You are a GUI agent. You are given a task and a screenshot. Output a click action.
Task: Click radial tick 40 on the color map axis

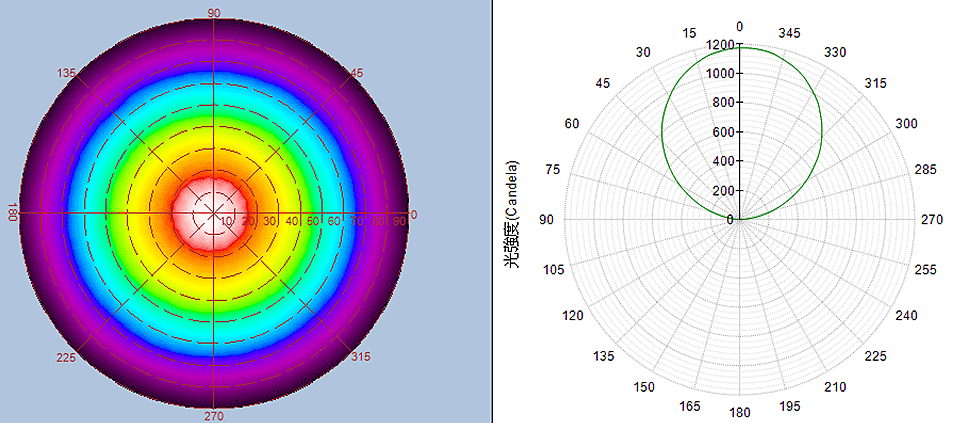(292, 221)
